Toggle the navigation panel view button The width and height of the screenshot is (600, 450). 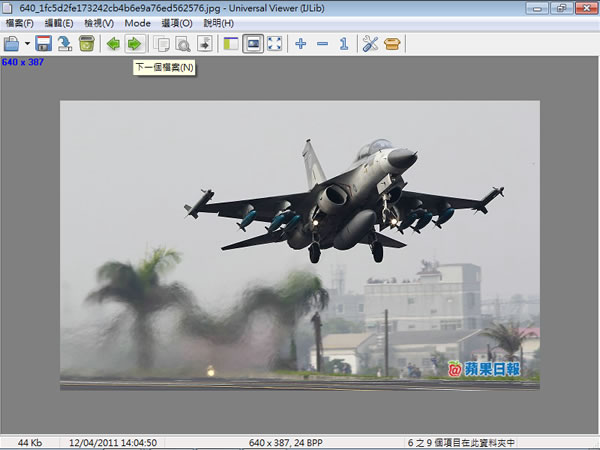point(232,44)
